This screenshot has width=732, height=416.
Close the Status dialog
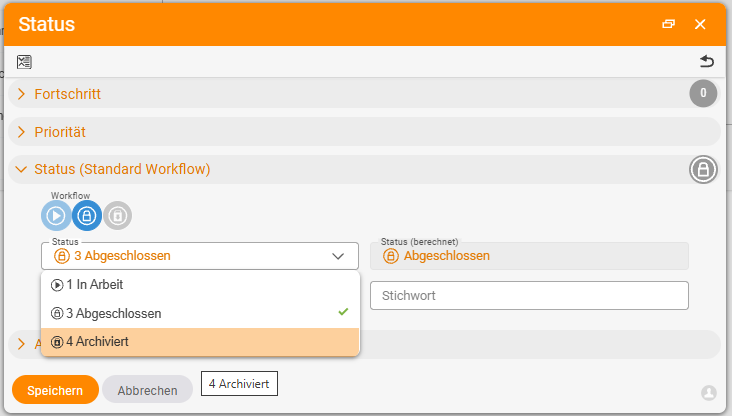coord(700,24)
